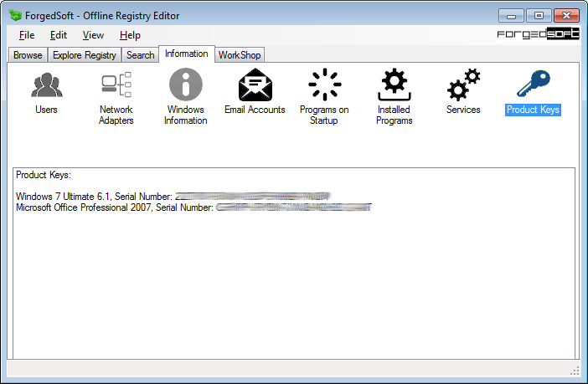
Task: Select the Product Keys key icon
Action: tap(534, 84)
